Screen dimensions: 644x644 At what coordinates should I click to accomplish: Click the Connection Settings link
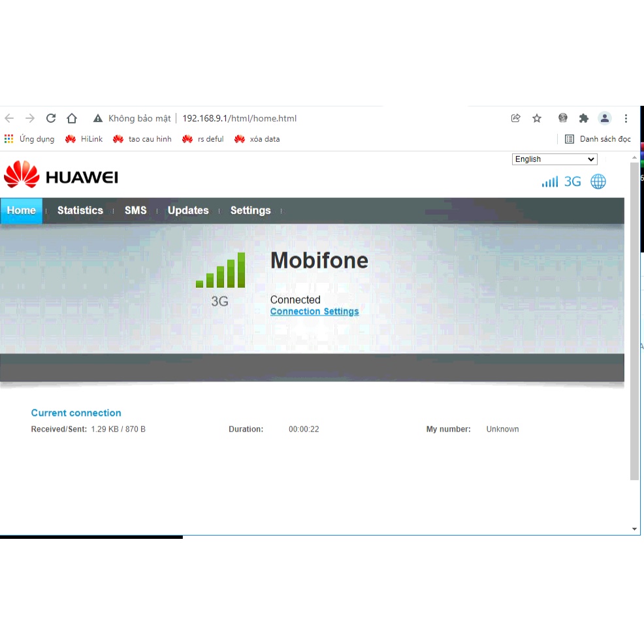pos(314,312)
